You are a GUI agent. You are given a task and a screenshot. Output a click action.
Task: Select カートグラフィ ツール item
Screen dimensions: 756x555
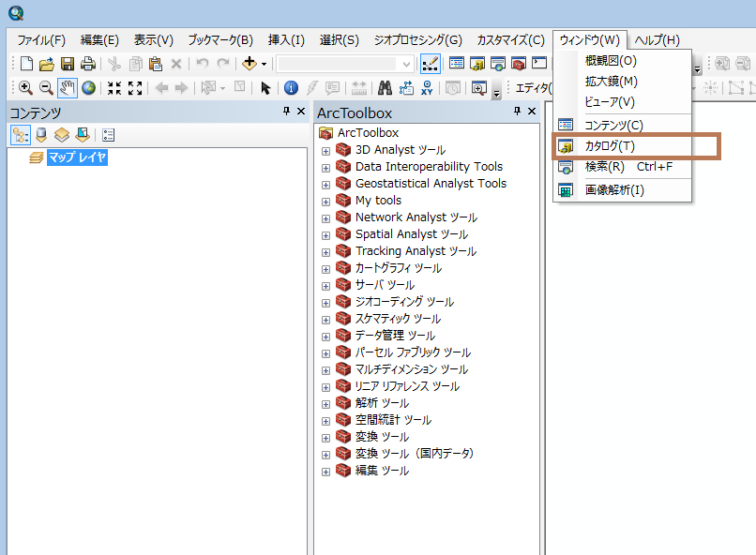point(399,268)
